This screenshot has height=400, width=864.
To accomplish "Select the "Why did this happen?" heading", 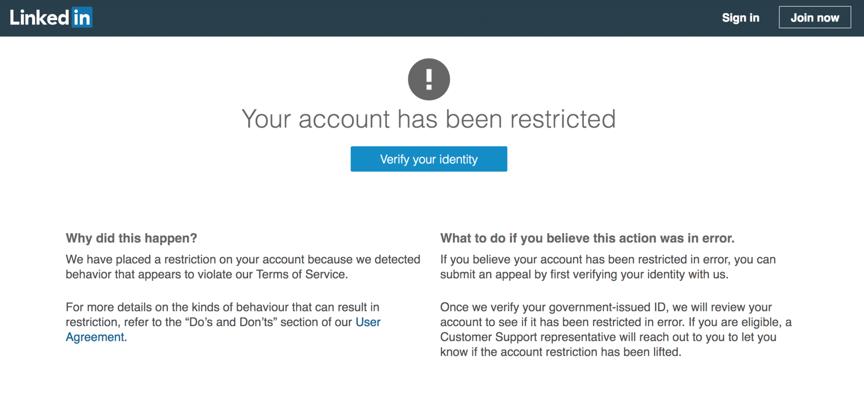I will tap(131, 238).
